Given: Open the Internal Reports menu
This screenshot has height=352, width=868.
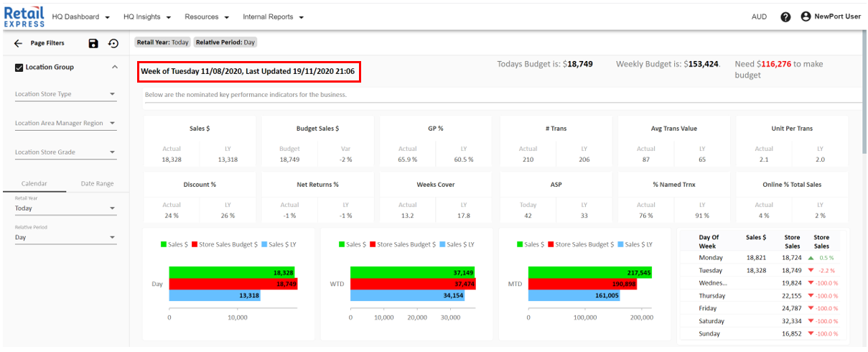Looking at the screenshot, I should pos(273,17).
